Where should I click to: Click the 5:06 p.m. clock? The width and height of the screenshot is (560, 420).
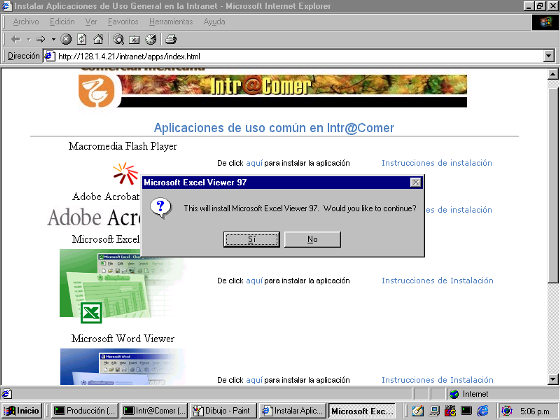(536, 411)
